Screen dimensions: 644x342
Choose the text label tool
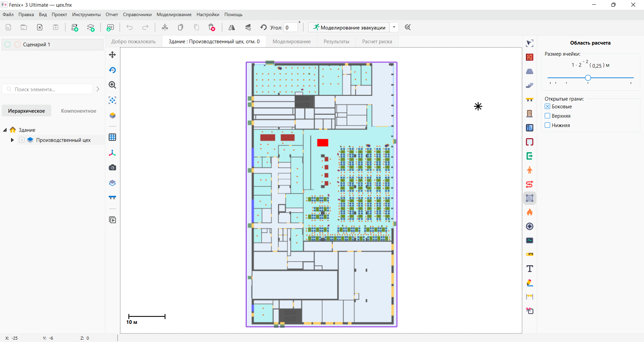530,269
